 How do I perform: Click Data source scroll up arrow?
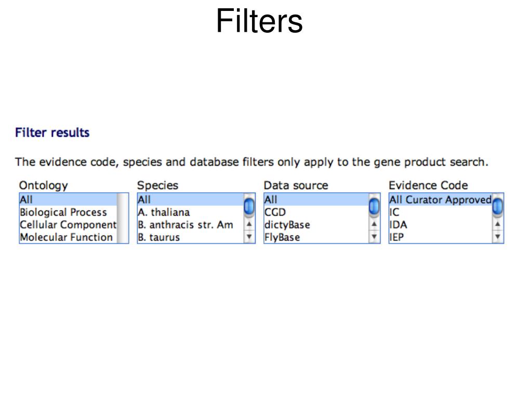coord(374,224)
